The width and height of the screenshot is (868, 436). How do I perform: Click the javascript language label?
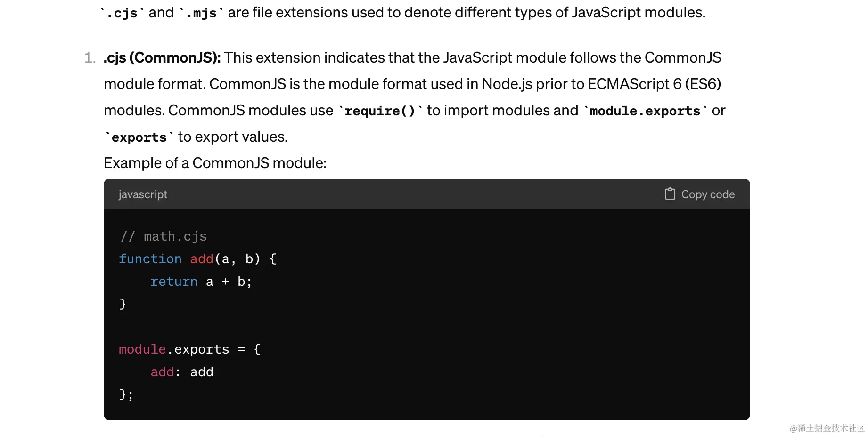click(143, 194)
